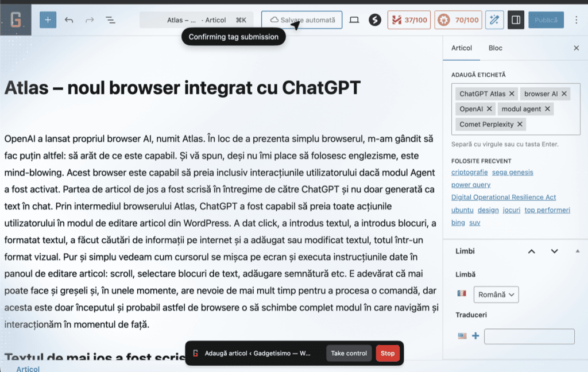Switch to the Bloc tab
588x372 pixels.
point(495,48)
